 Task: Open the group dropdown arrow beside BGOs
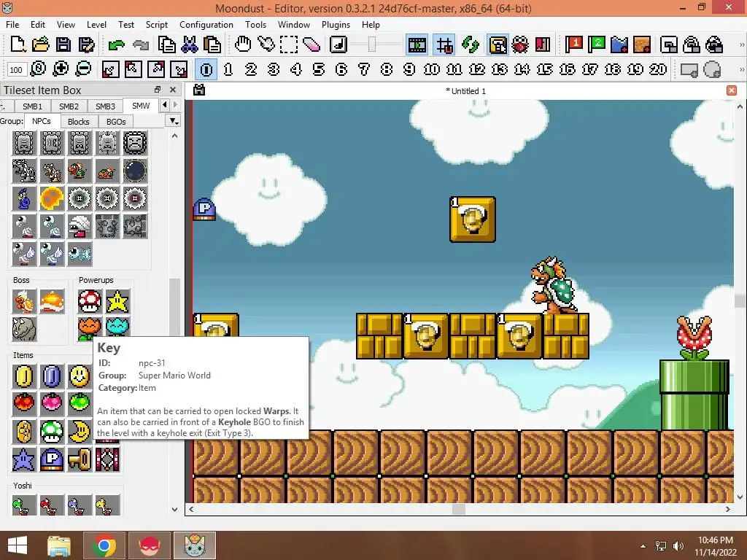point(174,121)
